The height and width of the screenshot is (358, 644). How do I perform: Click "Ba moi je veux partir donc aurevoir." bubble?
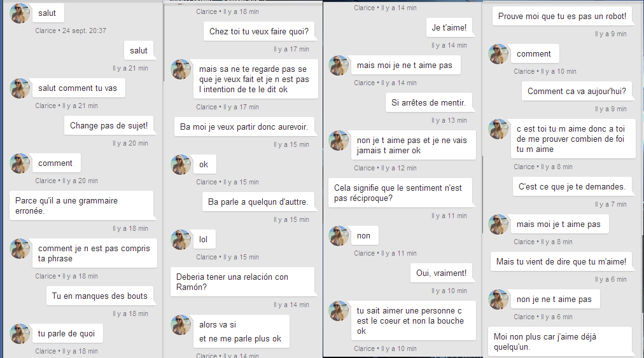pyautogui.click(x=244, y=127)
